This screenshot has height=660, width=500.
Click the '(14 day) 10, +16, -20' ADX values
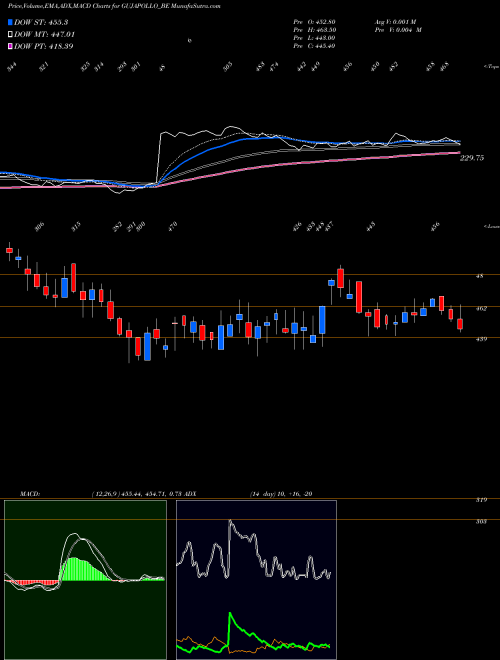point(281,494)
